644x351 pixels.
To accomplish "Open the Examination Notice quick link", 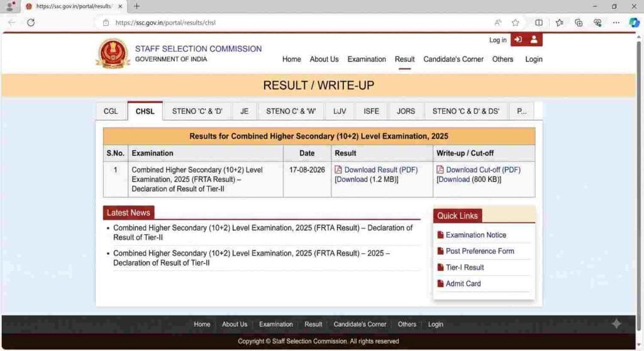I will click(476, 235).
